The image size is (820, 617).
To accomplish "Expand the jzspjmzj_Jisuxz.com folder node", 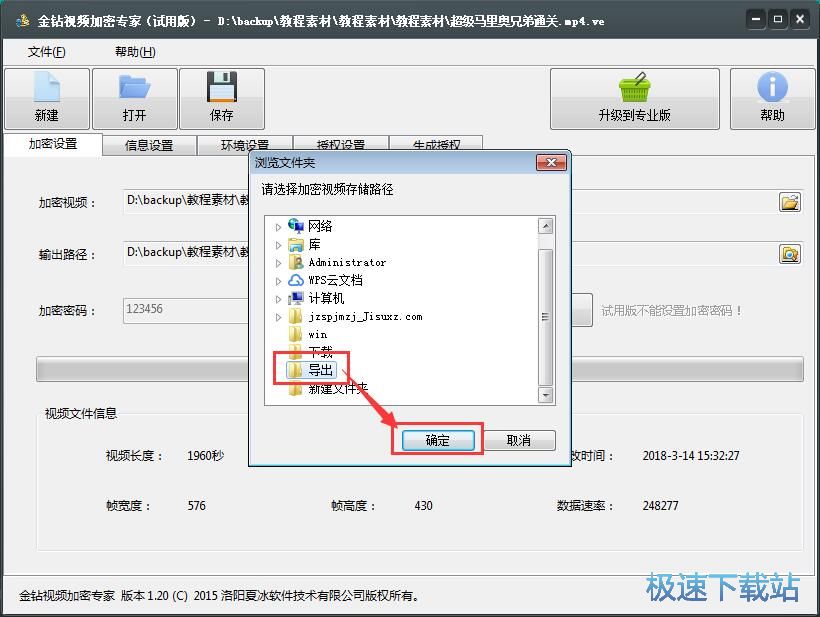I will pyautogui.click(x=278, y=317).
